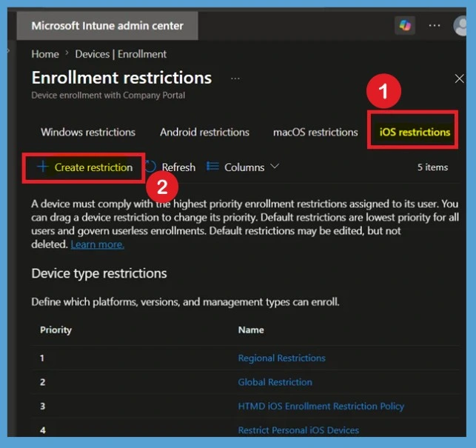Click priority cell '1' in table

(x=42, y=358)
